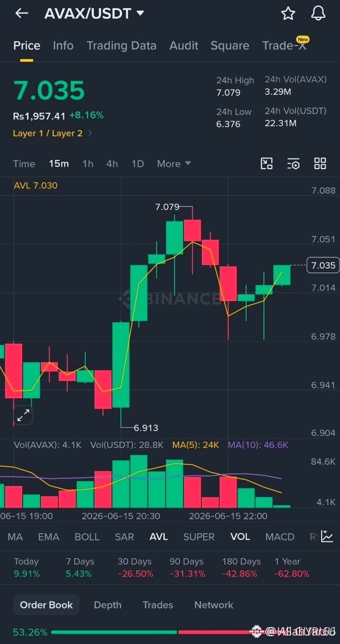Viewport: 340px width, 644px height.
Task: Open the Square tab
Action: click(230, 46)
